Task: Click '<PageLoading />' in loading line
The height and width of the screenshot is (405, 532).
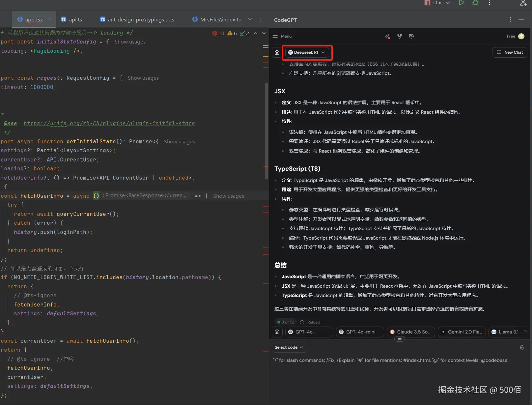Action: [55, 51]
